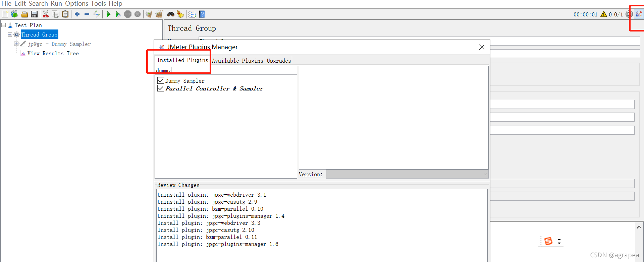Open the Search menu
Image resolution: width=644 pixels, height=262 pixels.
[38, 4]
